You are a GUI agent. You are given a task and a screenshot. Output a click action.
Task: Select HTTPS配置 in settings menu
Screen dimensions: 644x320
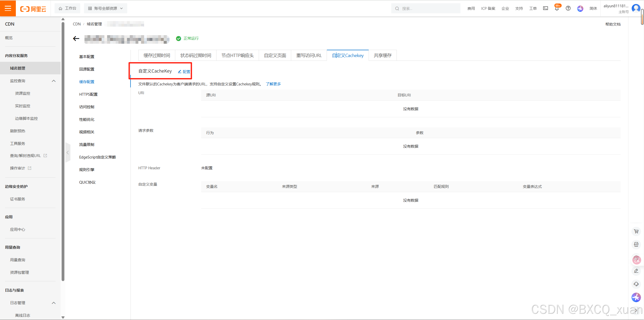(x=88, y=94)
